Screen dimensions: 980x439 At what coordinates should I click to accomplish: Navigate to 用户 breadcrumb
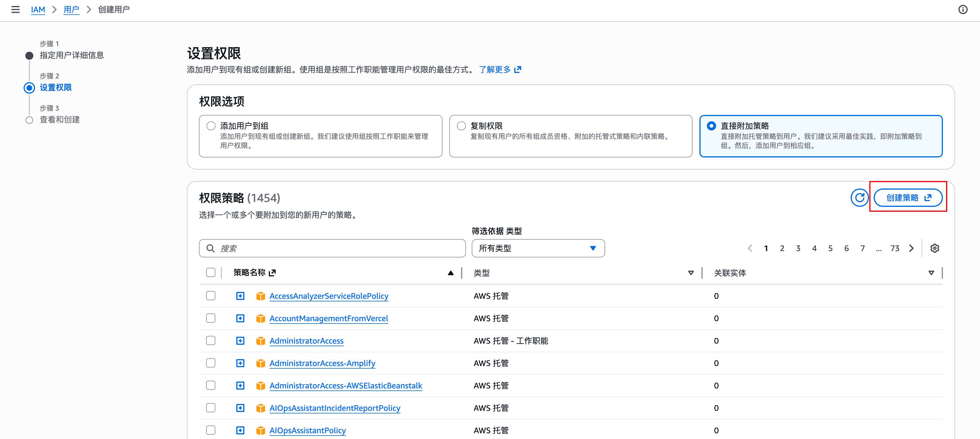click(71, 9)
